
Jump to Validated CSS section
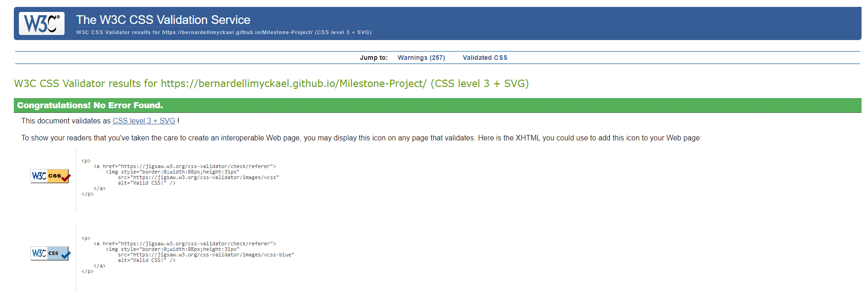pyautogui.click(x=485, y=58)
